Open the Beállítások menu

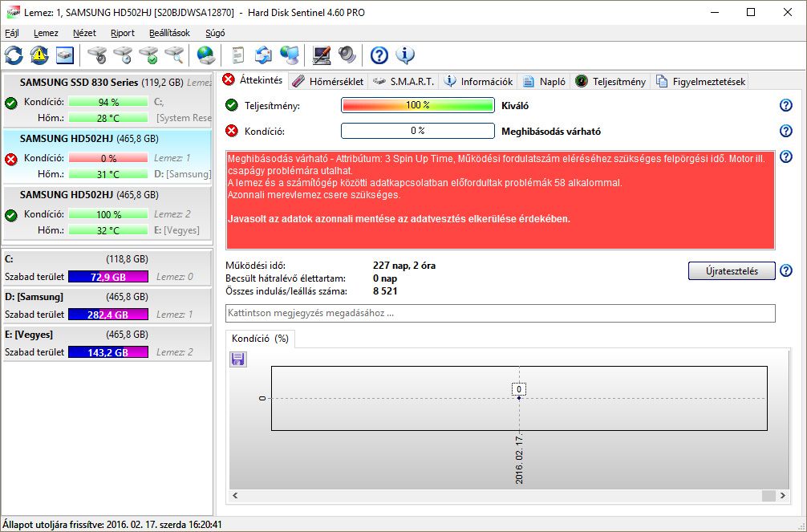(169, 33)
